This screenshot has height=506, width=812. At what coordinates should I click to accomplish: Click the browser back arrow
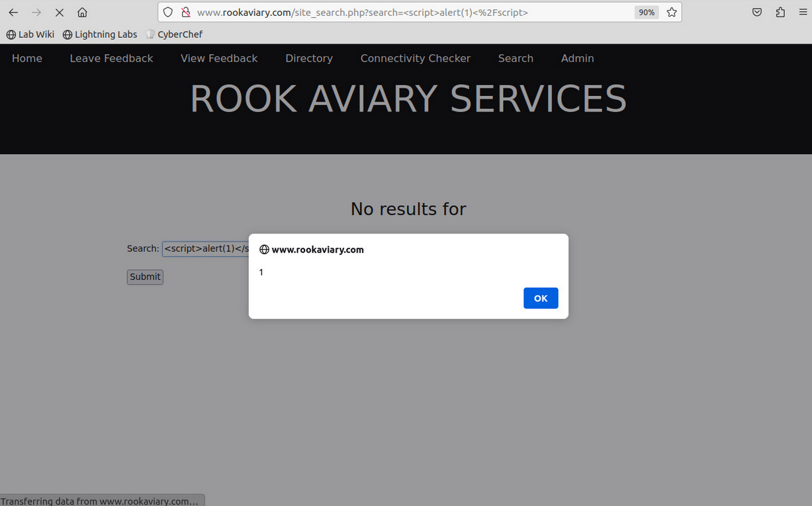13,13
